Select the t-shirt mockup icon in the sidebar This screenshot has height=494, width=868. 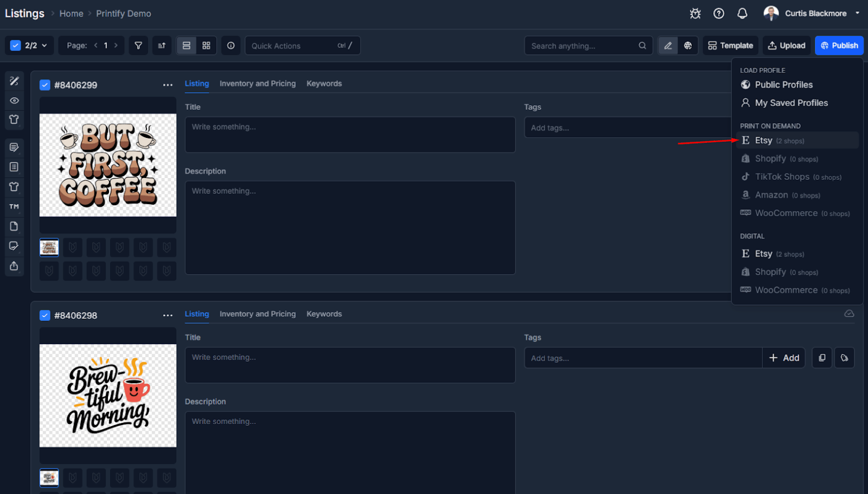(14, 119)
